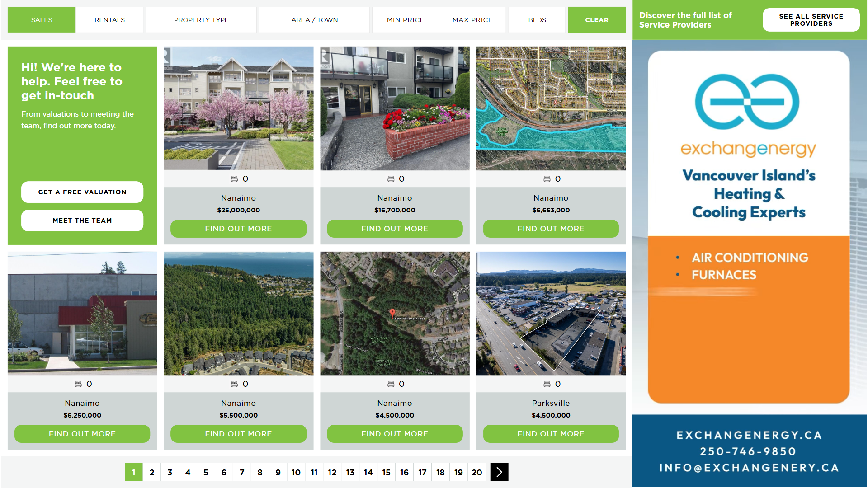Open the cherry blossom building listing photo
Image resolution: width=868 pixels, height=488 pixels.
tap(238, 108)
